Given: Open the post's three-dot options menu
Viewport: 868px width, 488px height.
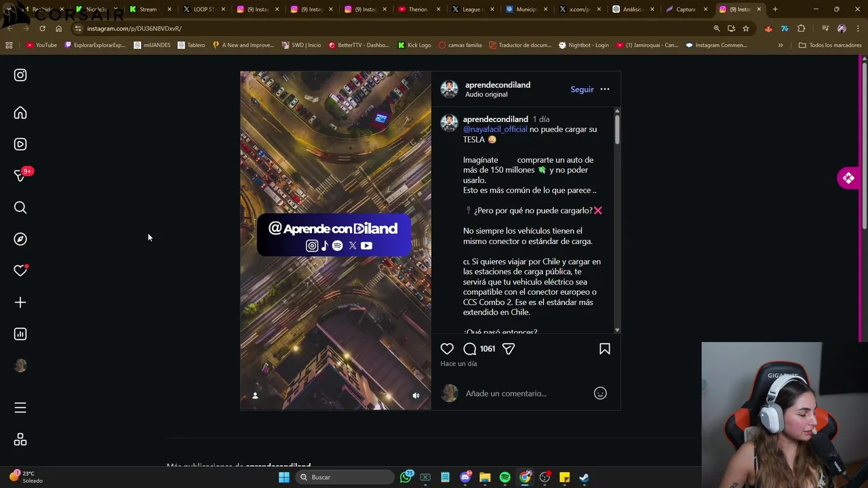Looking at the screenshot, I should pos(605,89).
